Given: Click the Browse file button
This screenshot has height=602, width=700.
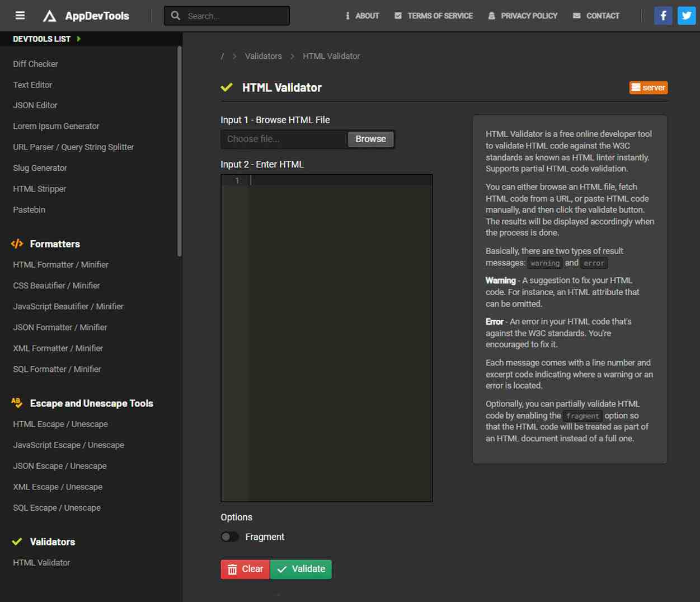Looking at the screenshot, I should tap(370, 139).
